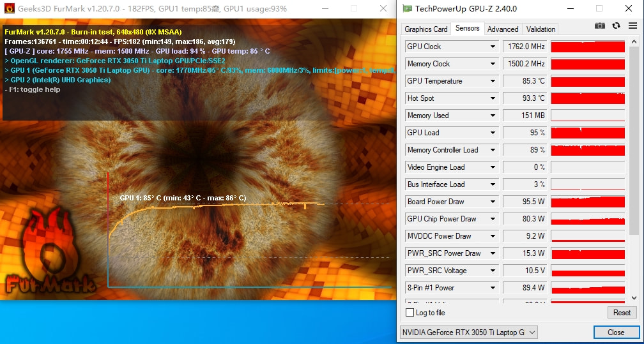This screenshot has width=644, height=344.
Task: Minimize the GPU-Z window
Action: point(569,9)
